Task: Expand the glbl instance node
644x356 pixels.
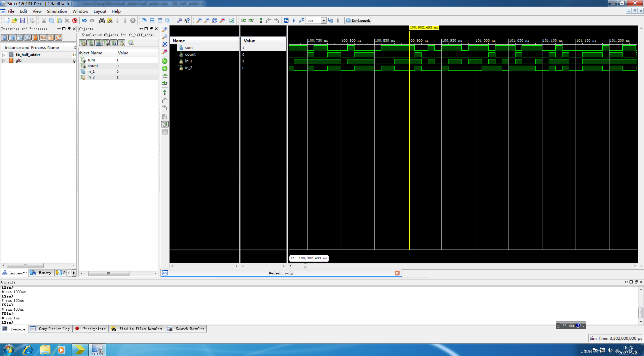Action: coord(4,60)
